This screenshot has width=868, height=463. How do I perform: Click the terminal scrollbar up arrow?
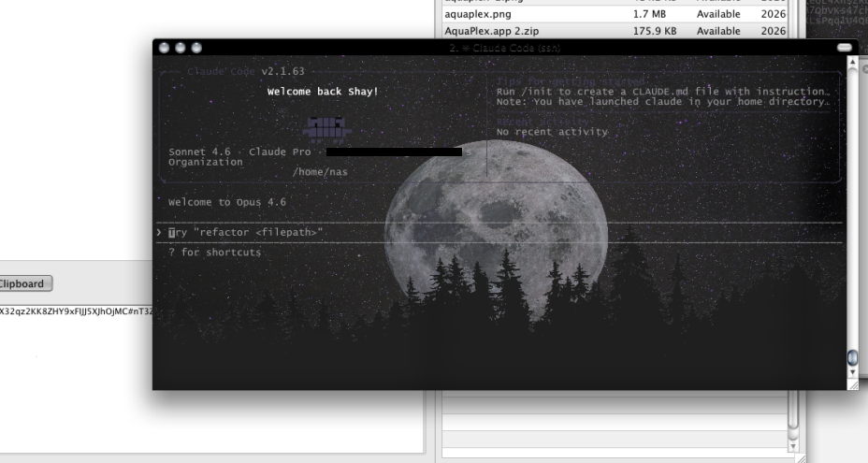[852, 62]
